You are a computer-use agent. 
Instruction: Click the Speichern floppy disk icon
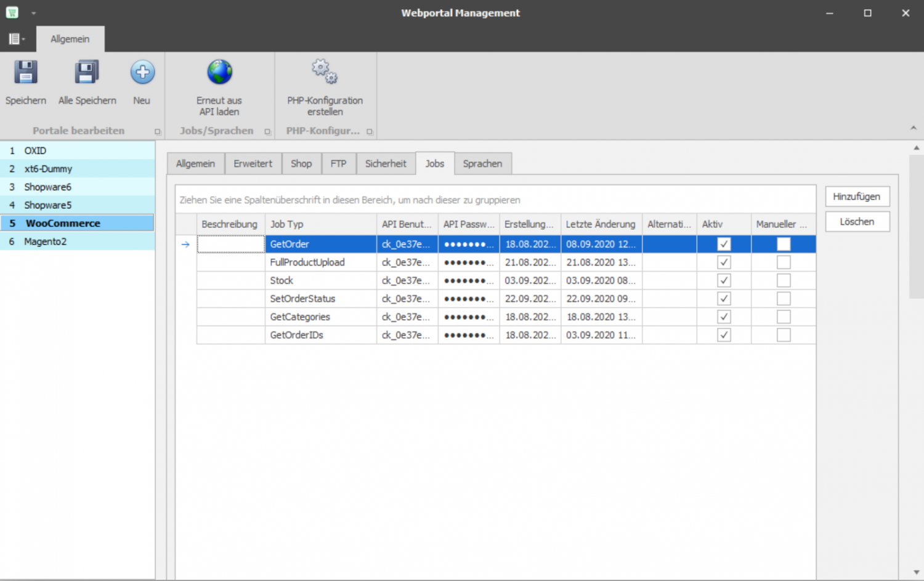(x=25, y=73)
